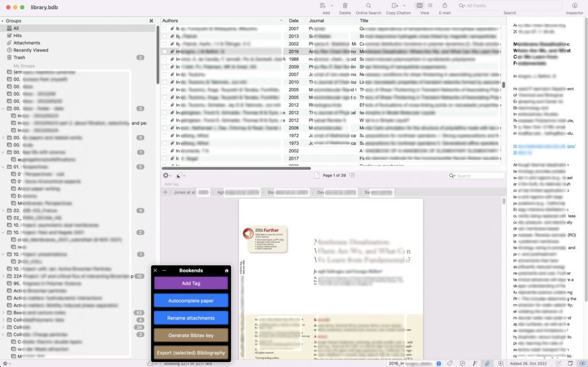
Task: Tick the checkbox for the 1988 reference row
Action: [x=164, y=59]
